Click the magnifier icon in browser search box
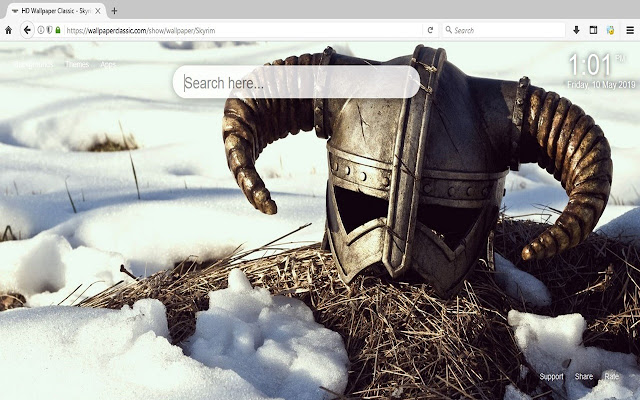Screen dimensions: 640x400 click(x=449, y=30)
